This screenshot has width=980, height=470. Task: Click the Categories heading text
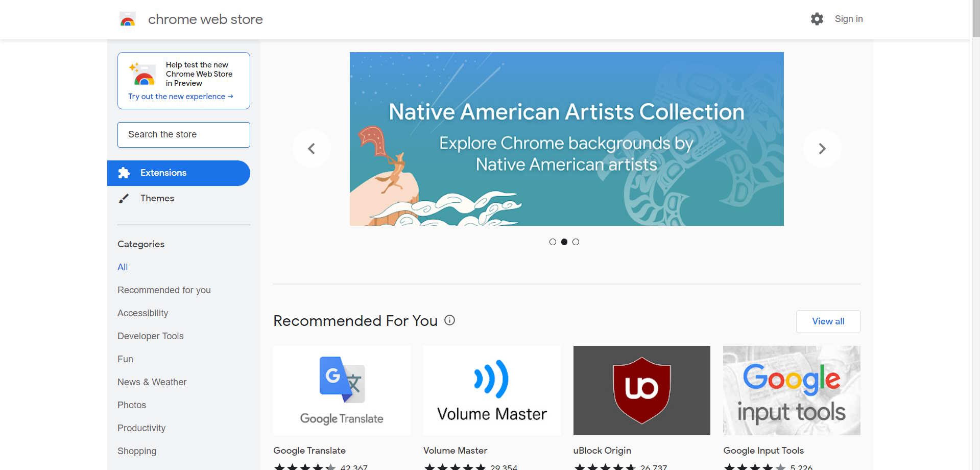point(141,244)
